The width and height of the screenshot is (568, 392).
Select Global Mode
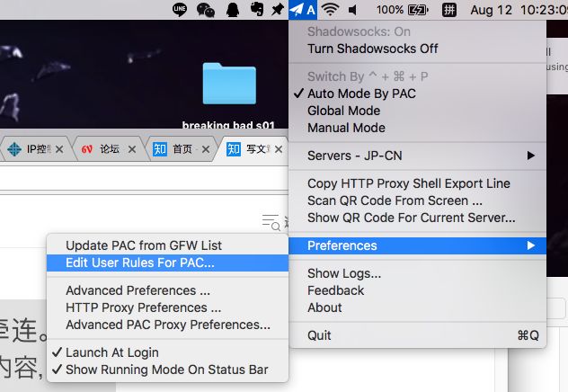coord(417,111)
